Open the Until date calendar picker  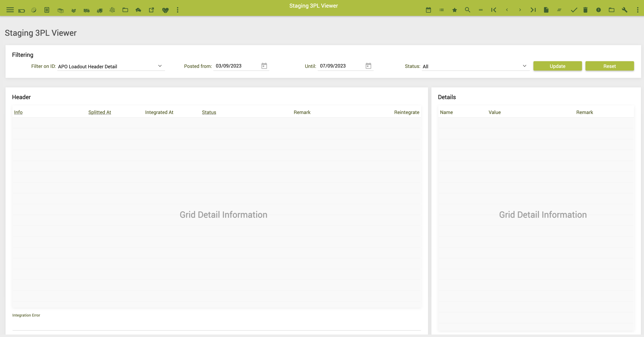tap(368, 66)
